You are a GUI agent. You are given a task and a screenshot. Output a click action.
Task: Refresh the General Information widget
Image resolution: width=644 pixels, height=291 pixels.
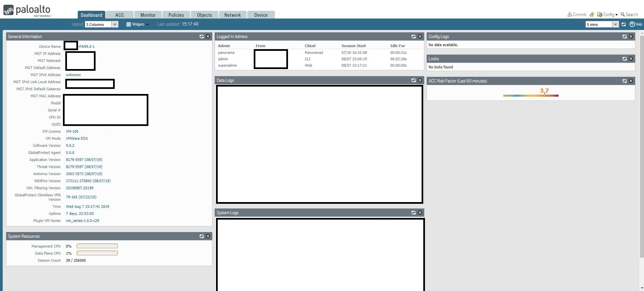[202, 36]
